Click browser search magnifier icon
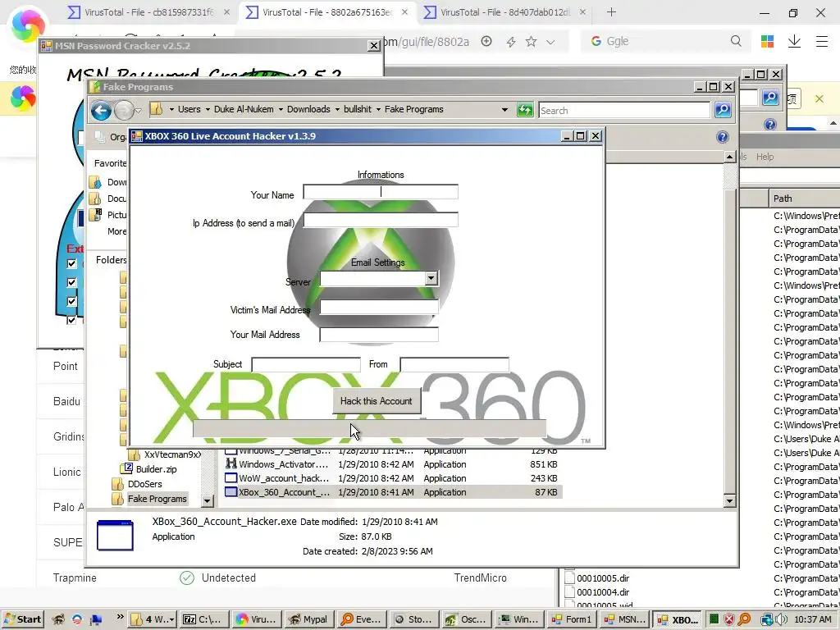840x630 pixels. pyautogui.click(x=736, y=41)
